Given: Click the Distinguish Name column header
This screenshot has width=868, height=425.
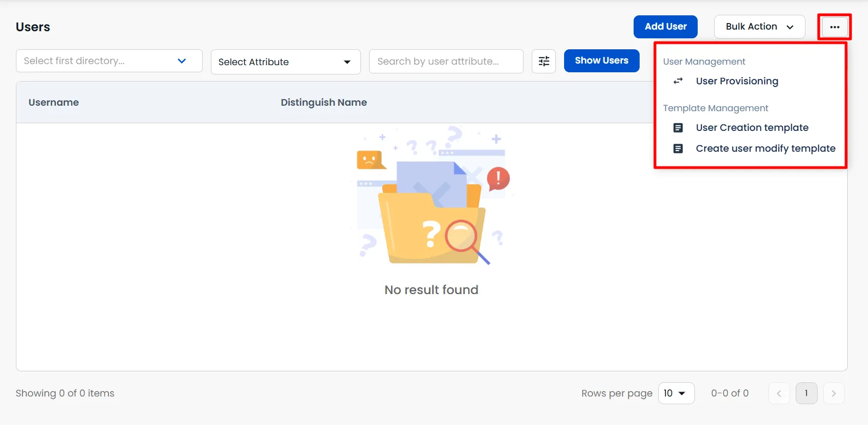Looking at the screenshot, I should coord(324,102).
